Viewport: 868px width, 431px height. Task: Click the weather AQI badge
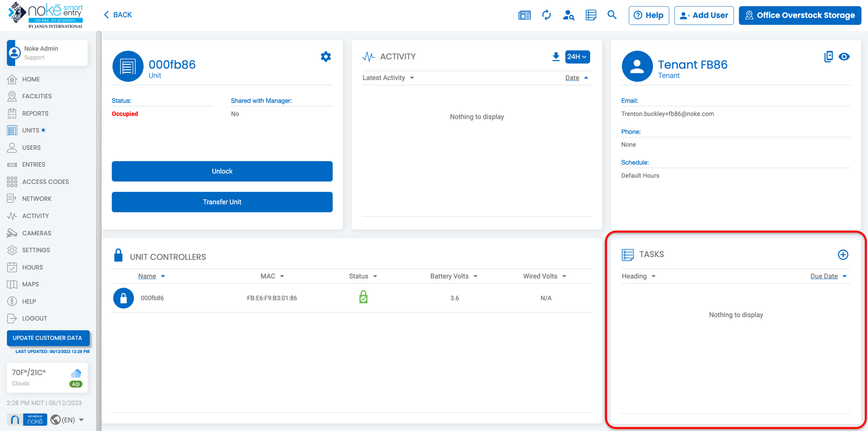pyautogui.click(x=76, y=384)
